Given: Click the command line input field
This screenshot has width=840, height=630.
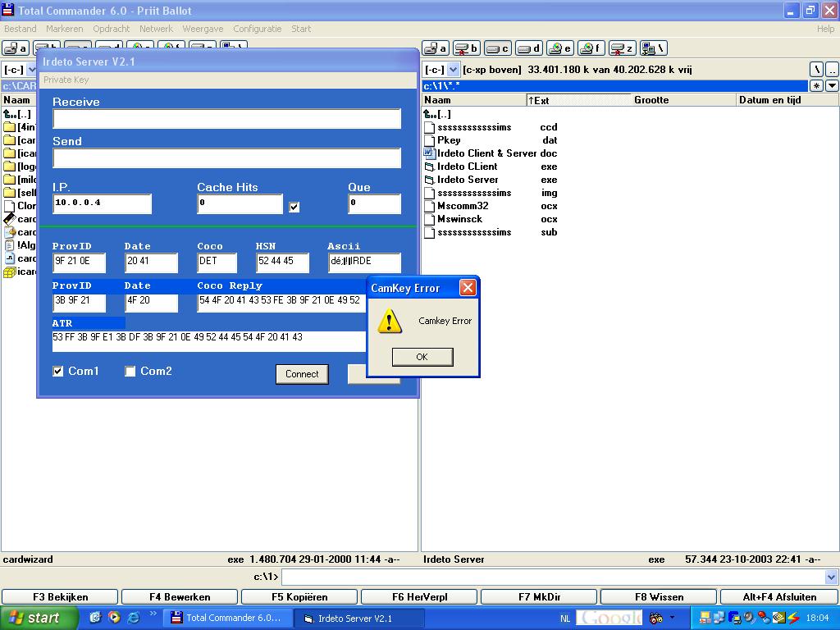Looking at the screenshot, I should pyautogui.click(x=554, y=577).
